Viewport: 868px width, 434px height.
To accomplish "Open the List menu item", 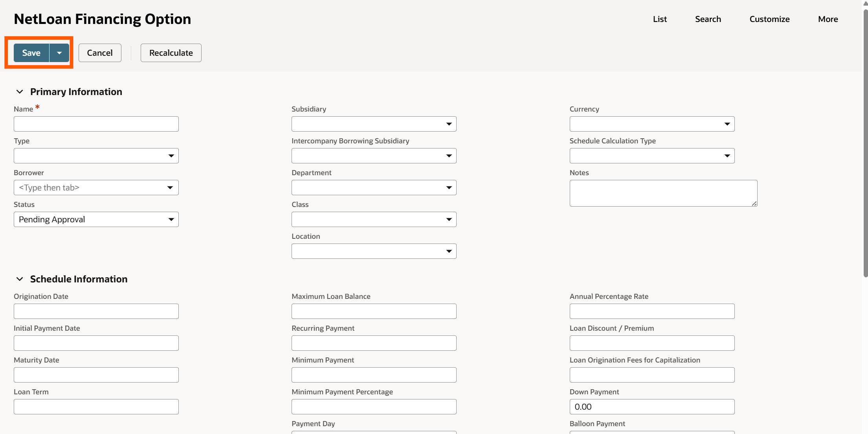I will (660, 19).
